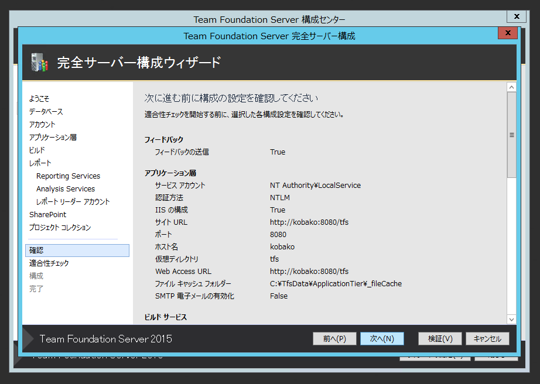Click the ビルド サービス section heading
The height and width of the screenshot is (384, 540).
point(166,317)
